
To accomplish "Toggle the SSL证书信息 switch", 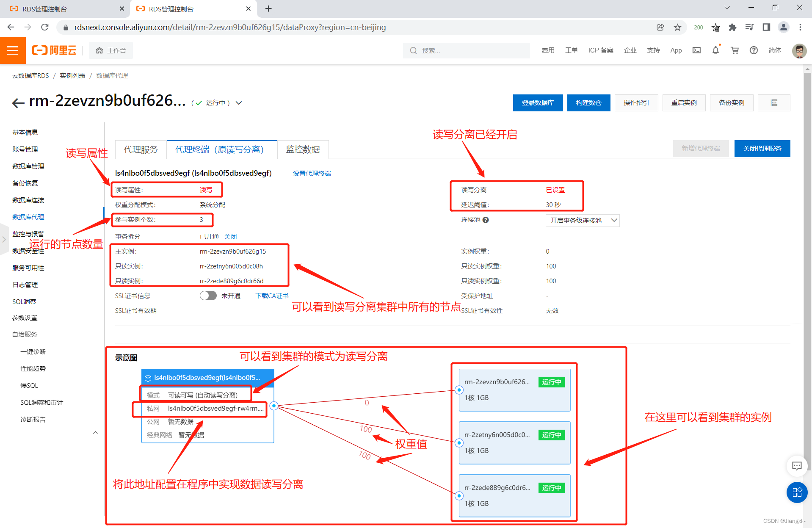I will tap(208, 296).
